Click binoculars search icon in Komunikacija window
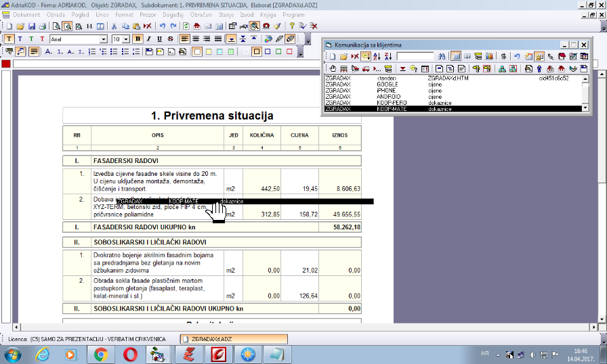The height and width of the screenshot is (364, 607). pyautogui.click(x=441, y=56)
